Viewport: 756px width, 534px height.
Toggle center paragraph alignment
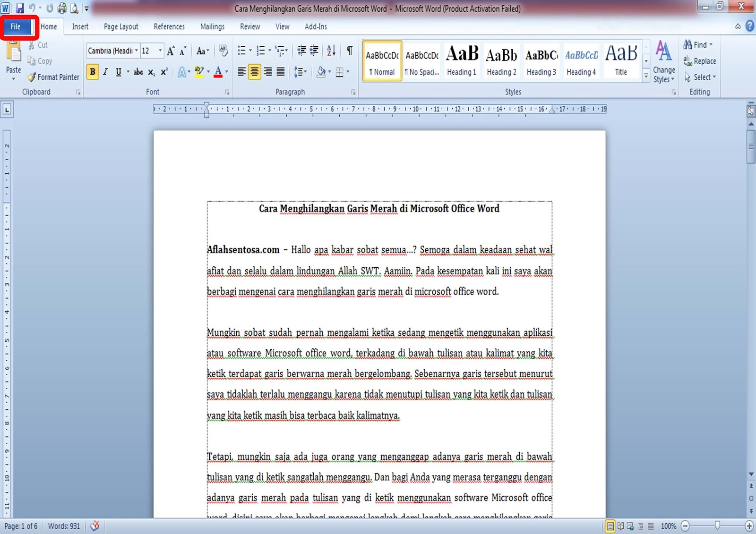coord(254,72)
